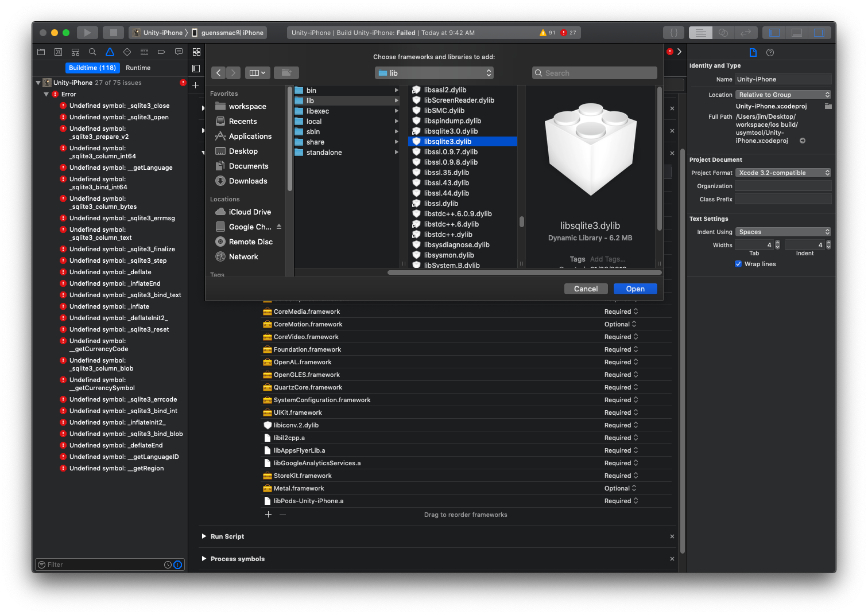
Task: Open the column view options dropdown
Action: 258,73
